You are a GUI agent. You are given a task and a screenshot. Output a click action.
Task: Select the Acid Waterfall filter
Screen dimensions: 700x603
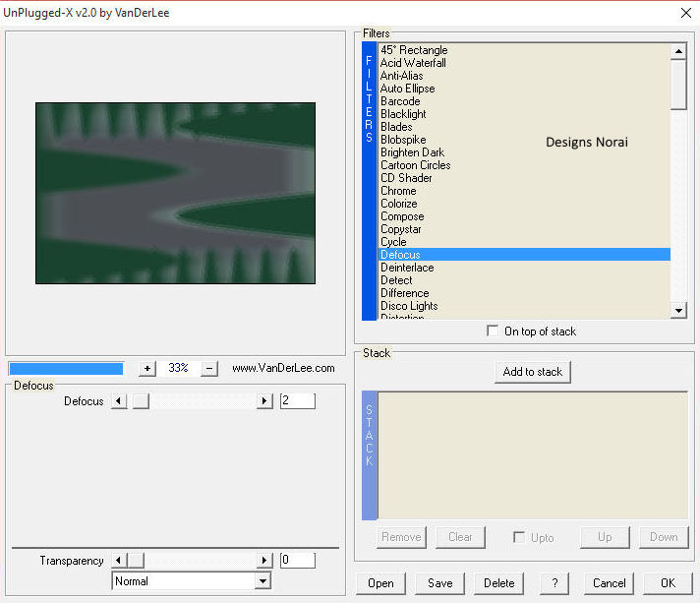[524, 63]
